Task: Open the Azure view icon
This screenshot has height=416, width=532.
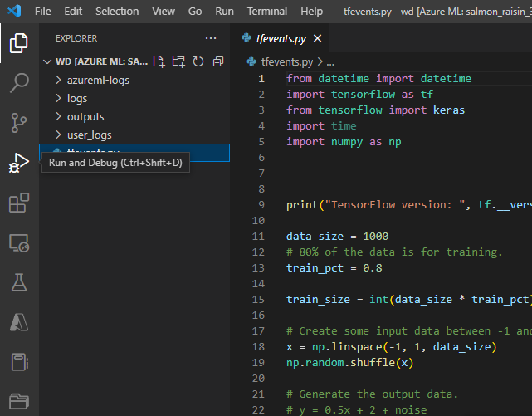Action: click(x=18, y=322)
